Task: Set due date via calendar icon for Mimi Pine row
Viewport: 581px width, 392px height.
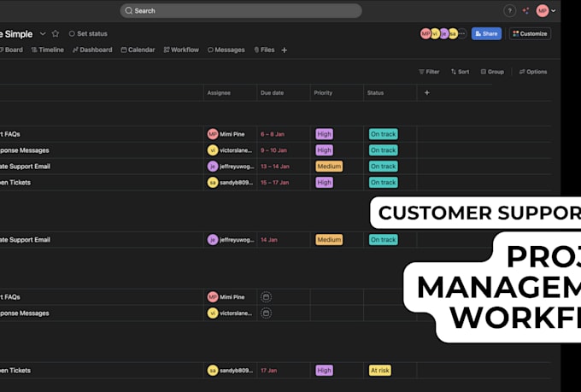Action: [x=266, y=297]
